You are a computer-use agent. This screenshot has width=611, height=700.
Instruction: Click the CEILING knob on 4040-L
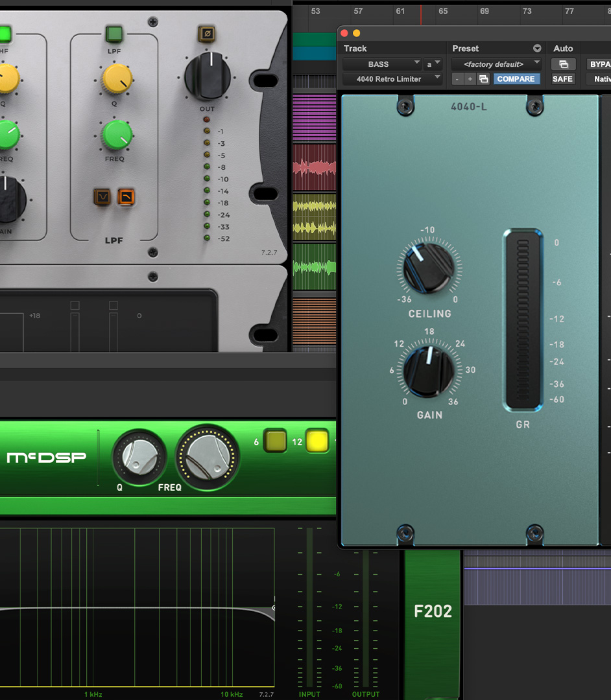pyautogui.click(x=429, y=268)
